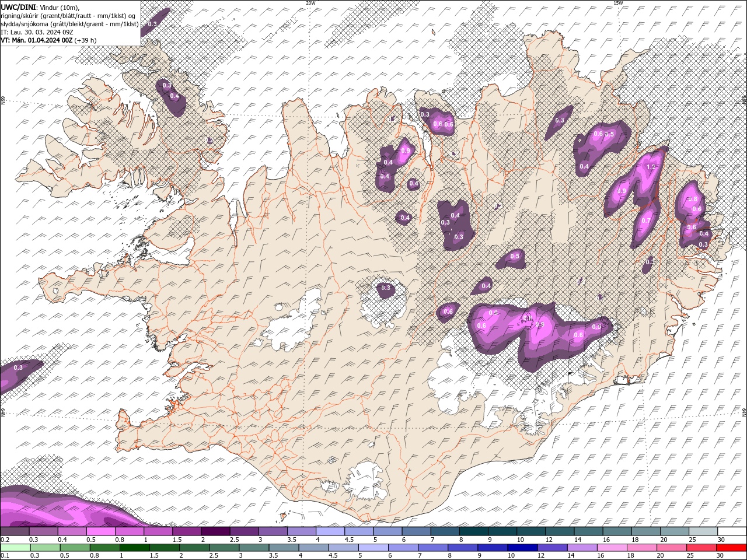Pick the light pink 16–18 rain-scale swatch
This screenshot has height=560, width=747.
click(612, 548)
